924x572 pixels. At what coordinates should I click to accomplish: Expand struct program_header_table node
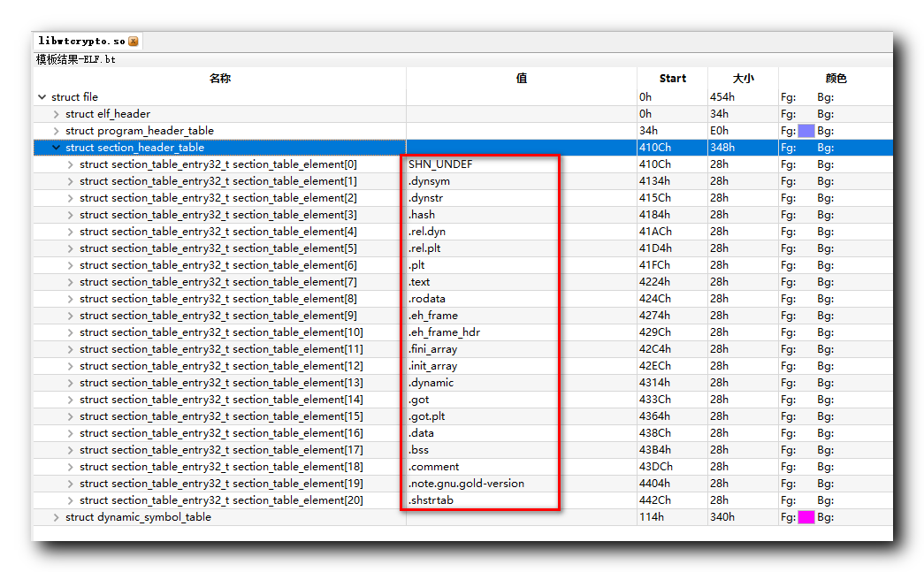click(56, 131)
